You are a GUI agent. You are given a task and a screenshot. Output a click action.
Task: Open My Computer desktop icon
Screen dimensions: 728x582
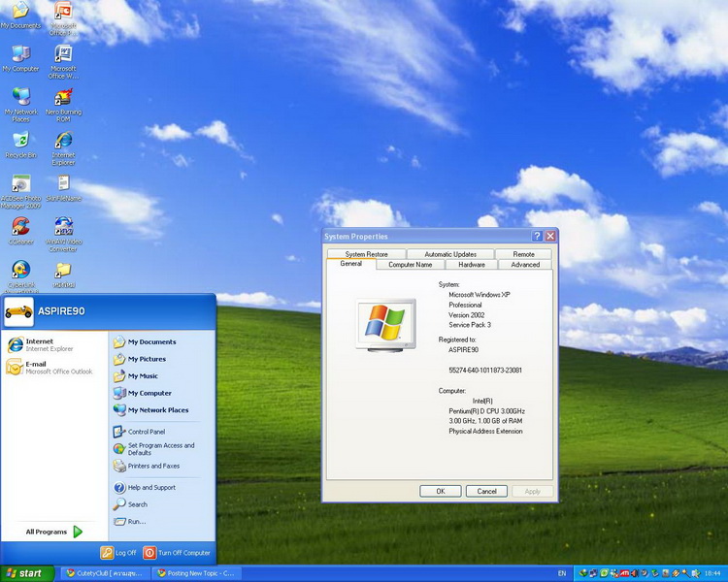tap(20, 59)
